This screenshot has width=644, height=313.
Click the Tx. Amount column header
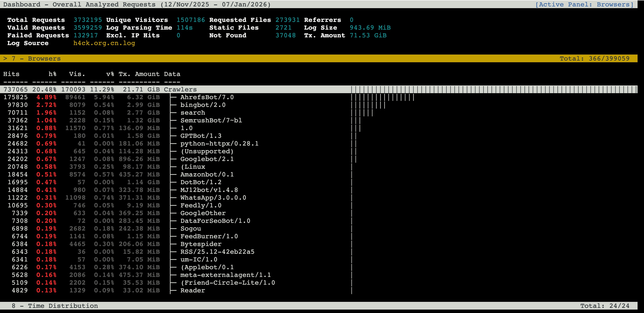tap(139, 74)
